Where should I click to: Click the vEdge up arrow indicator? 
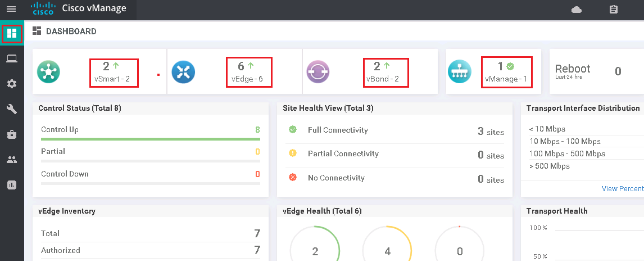(x=251, y=65)
